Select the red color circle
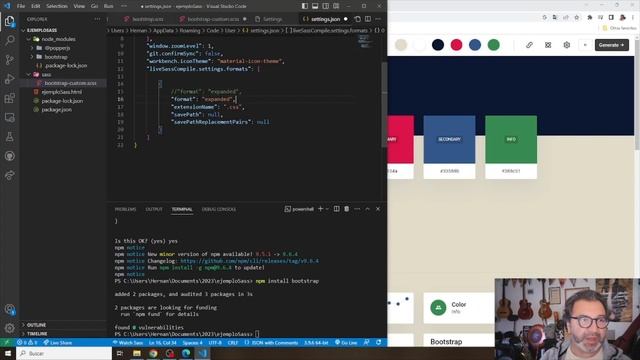Image resolution: width=640 pixels, height=360 pixels. tap(456, 45)
